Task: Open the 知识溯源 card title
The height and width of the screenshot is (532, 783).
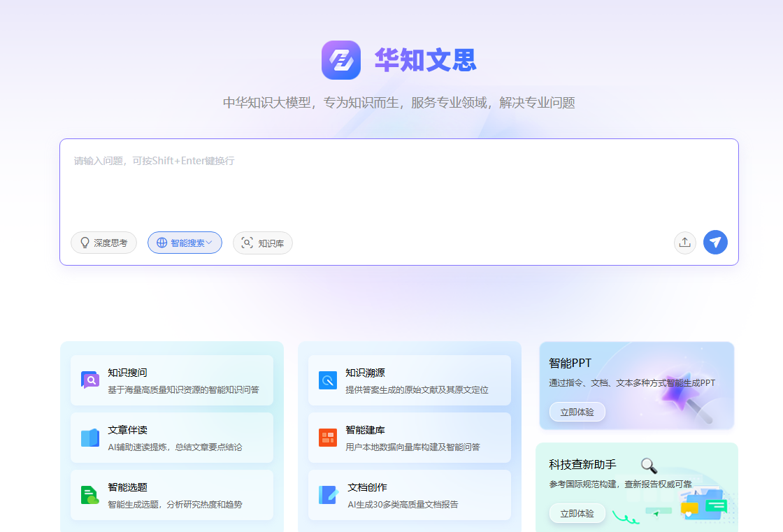Action: point(365,373)
